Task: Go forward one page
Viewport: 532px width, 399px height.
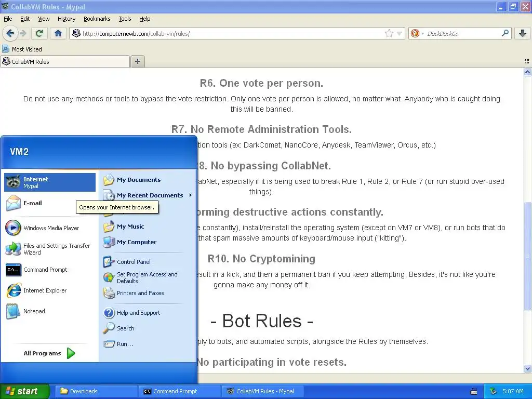Action: coord(23,33)
